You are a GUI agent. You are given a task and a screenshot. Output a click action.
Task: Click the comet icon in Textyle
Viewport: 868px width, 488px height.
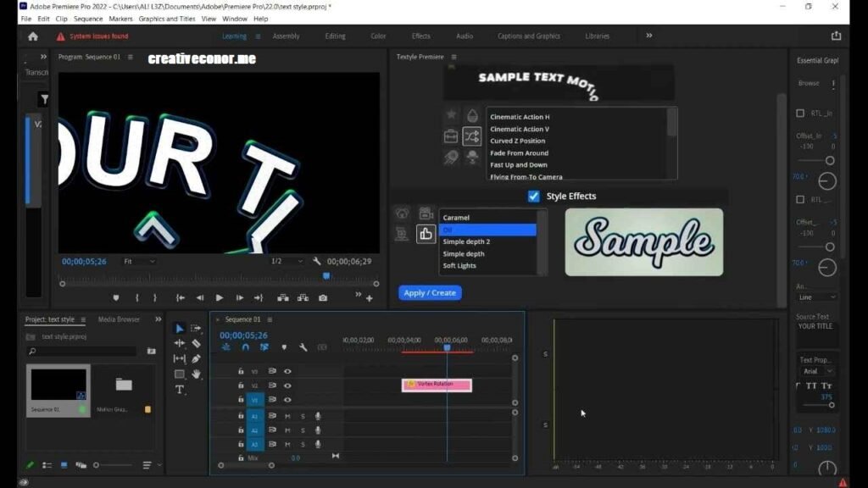tap(451, 157)
